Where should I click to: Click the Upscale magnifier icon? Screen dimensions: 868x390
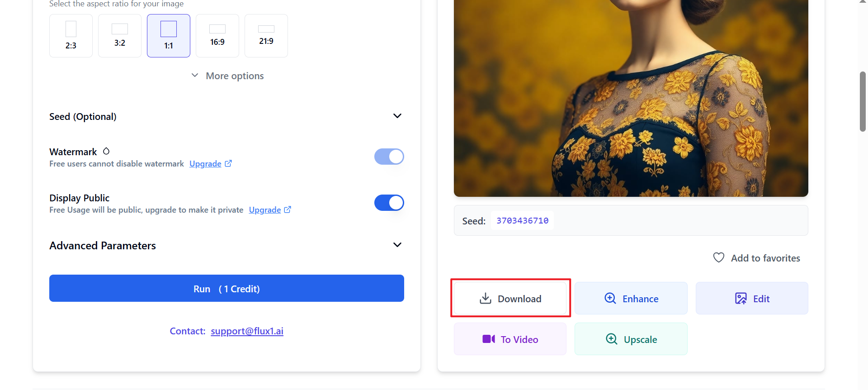pyautogui.click(x=611, y=339)
